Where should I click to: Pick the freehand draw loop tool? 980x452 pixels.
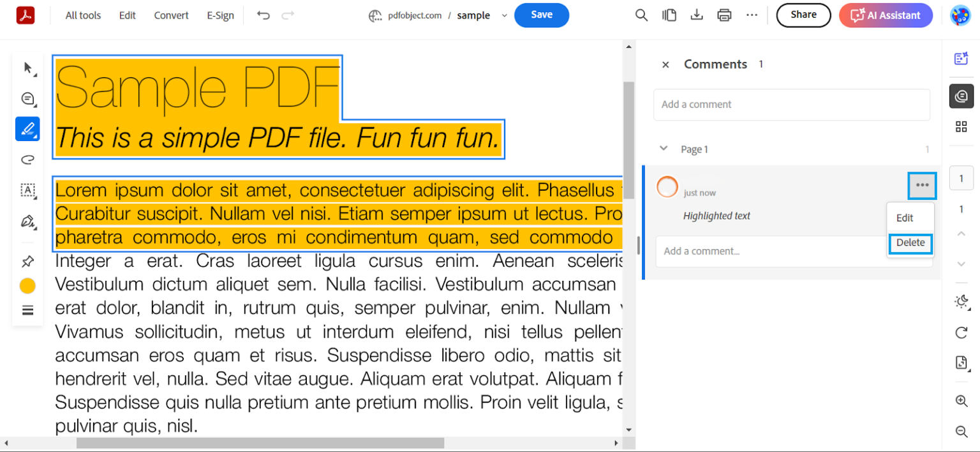27,160
